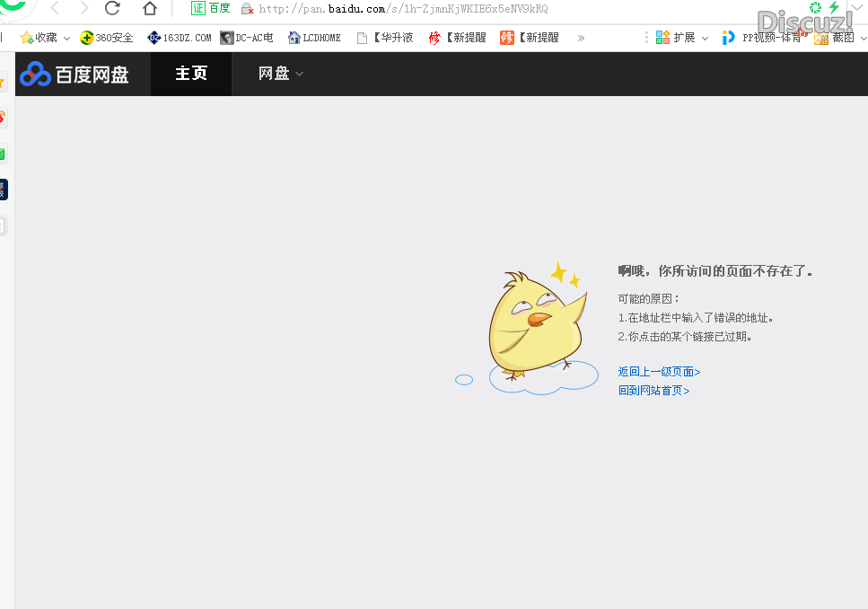Click the 返回上一级页面 link
868x609 pixels.
click(659, 371)
